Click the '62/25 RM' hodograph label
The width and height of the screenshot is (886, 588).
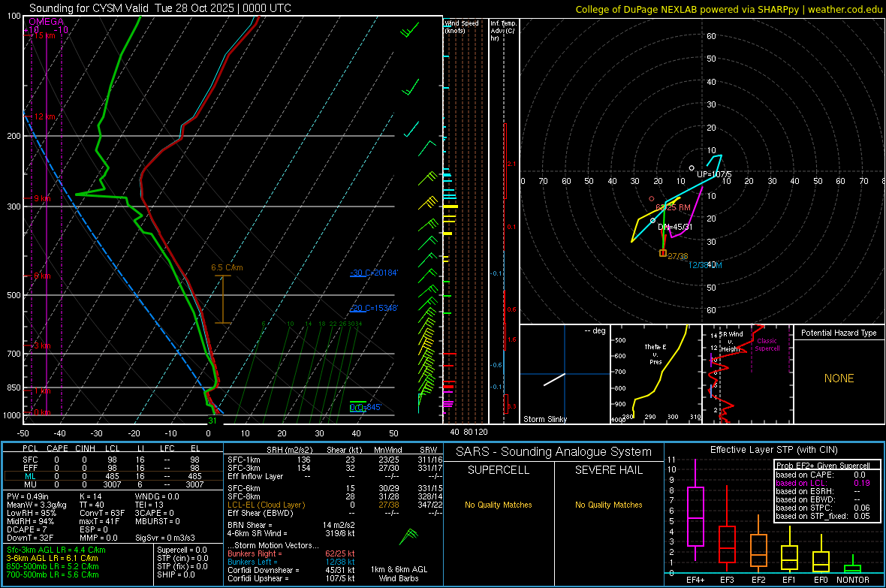(673, 207)
